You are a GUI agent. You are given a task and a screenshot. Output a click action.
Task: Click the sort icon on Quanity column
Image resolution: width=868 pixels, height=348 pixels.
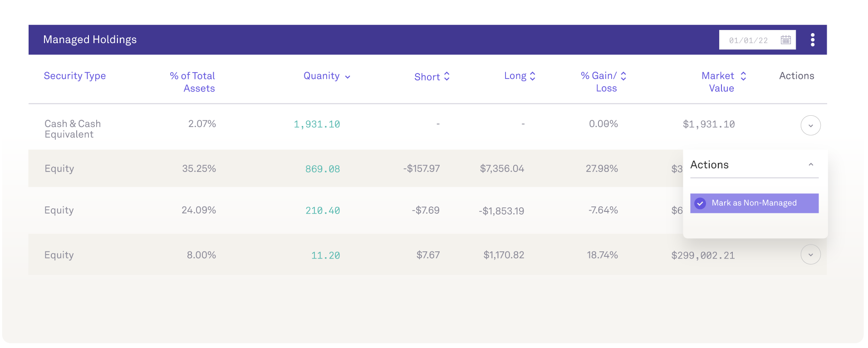(348, 76)
